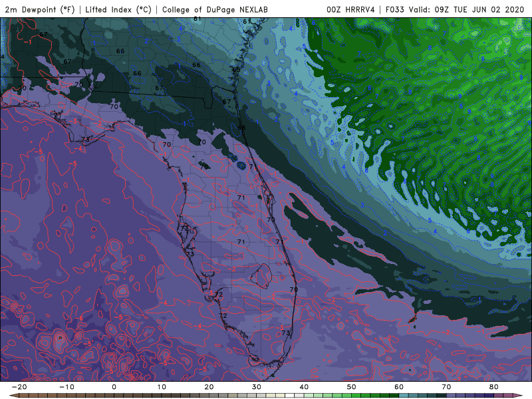Click the -20 value on the color scale

pos(19,387)
